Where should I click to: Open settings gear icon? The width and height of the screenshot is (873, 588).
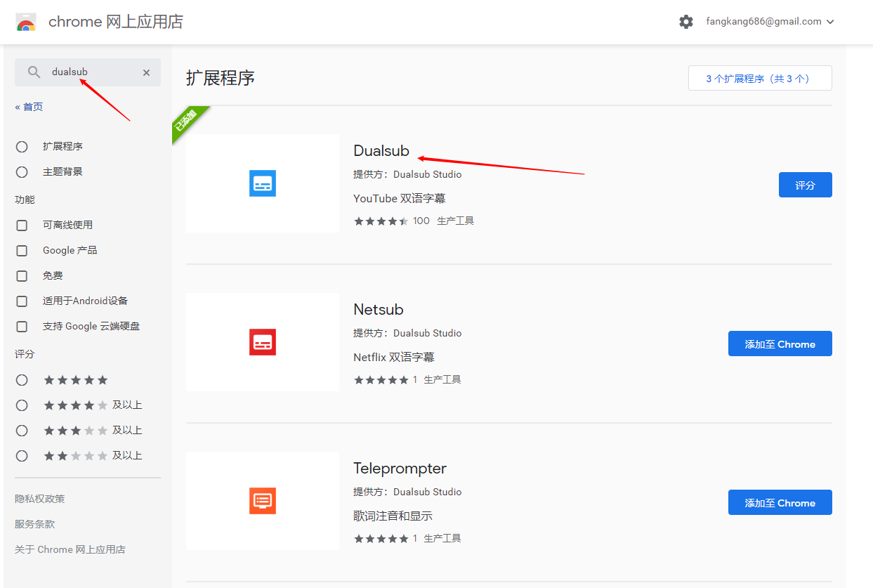point(686,22)
